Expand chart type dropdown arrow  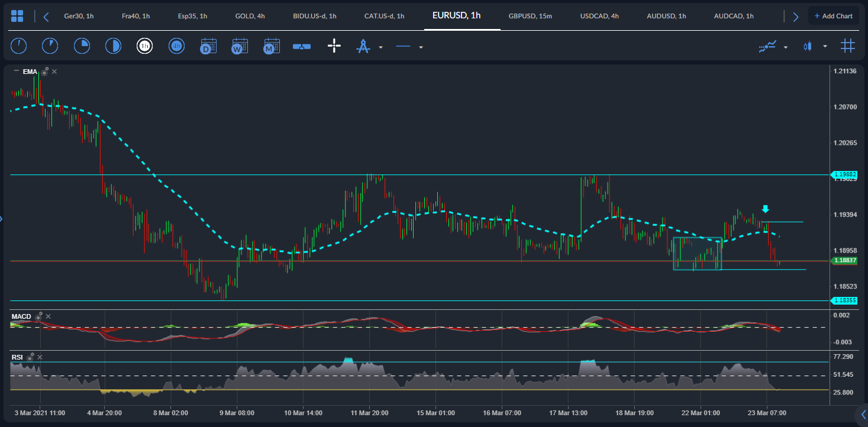coord(825,47)
